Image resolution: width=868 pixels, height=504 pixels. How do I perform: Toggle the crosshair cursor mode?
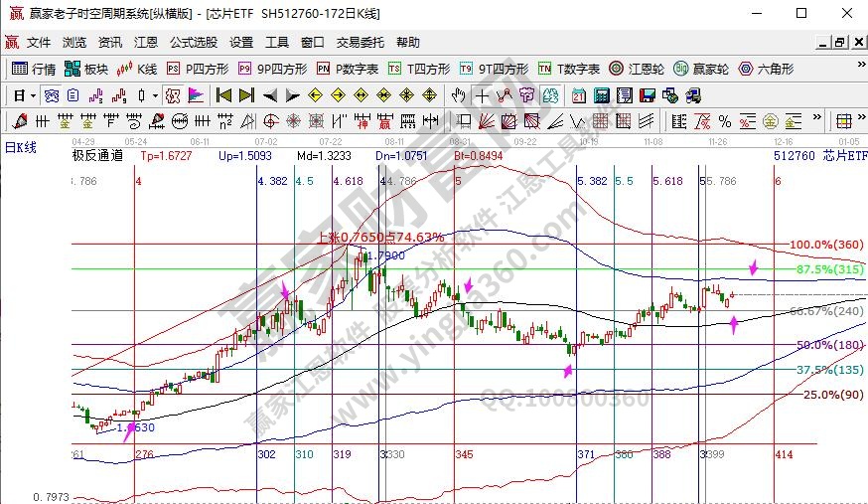click(482, 95)
